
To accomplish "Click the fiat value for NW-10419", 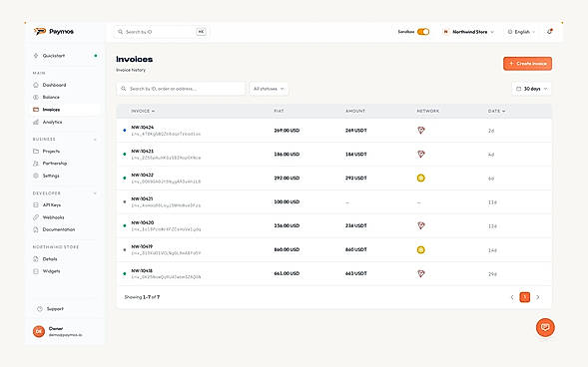I will point(287,249).
